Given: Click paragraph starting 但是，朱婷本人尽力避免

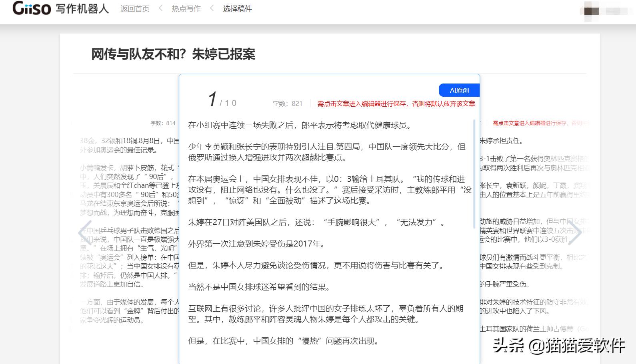Looking at the screenshot, I should [317, 265].
